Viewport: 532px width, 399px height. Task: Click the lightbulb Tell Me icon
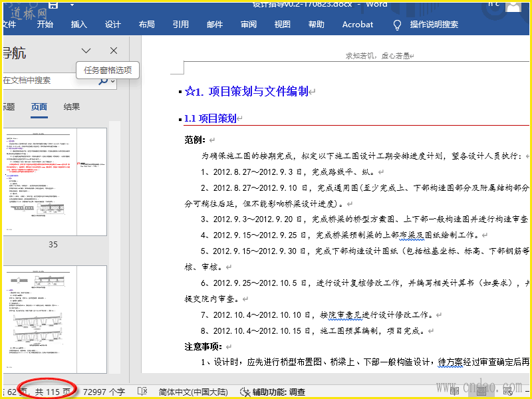click(396, 25)
